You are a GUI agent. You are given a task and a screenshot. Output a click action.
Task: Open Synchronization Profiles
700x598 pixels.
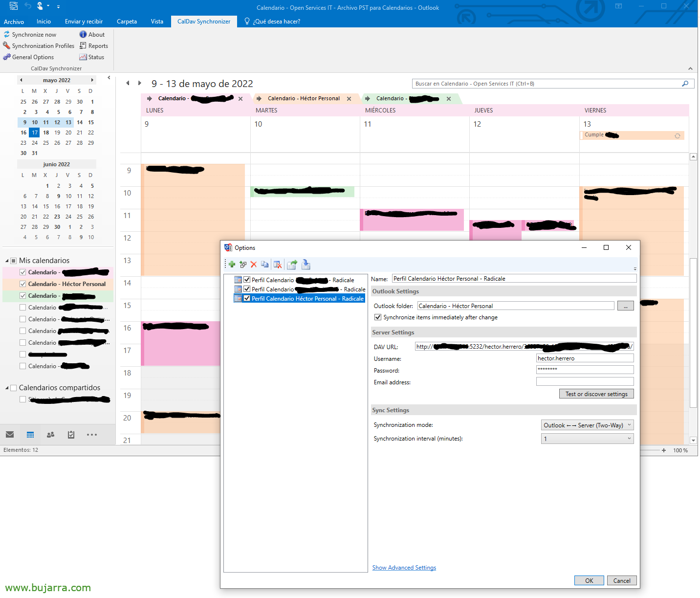coord(39,46)
